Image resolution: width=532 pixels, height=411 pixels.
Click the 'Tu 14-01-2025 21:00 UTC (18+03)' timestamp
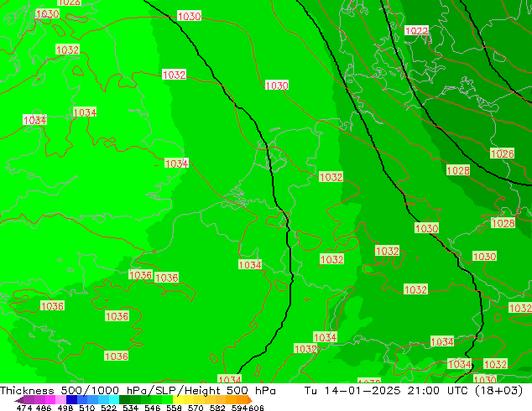point(414,391)
